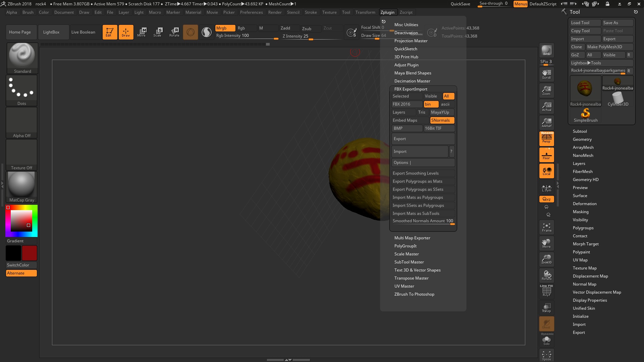This screenshot has height=362, width=644.
Task: Expand the Subtool subpalette
Action: tap(580, 131)
